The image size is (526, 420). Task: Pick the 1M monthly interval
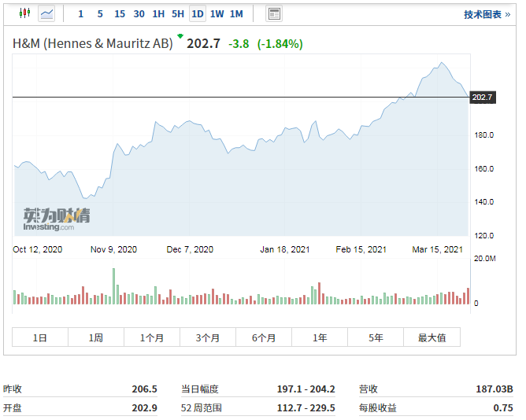pyautogui.click(x=236, y=13)
